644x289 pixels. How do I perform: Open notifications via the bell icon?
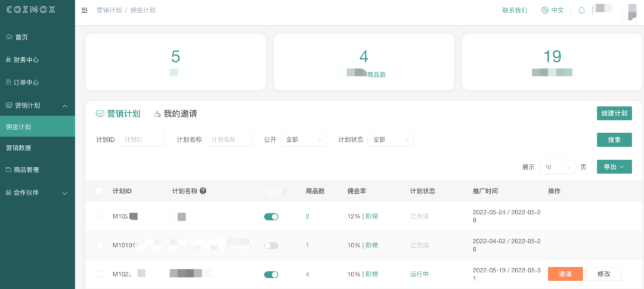pos(581,10)
